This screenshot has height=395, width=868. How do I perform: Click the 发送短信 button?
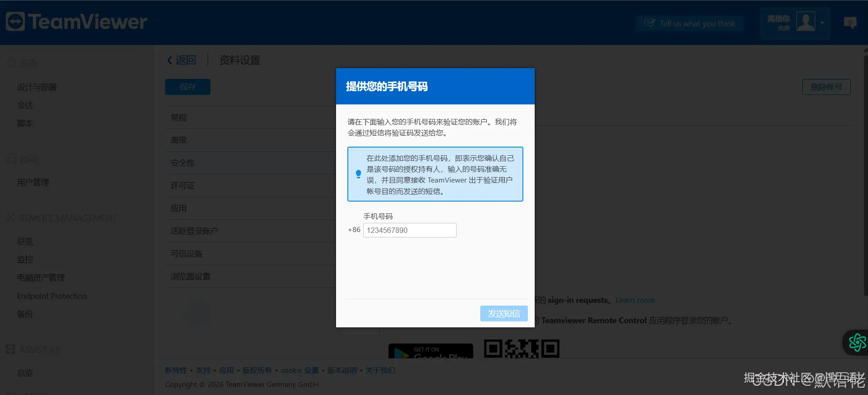[x=504, y=313]
